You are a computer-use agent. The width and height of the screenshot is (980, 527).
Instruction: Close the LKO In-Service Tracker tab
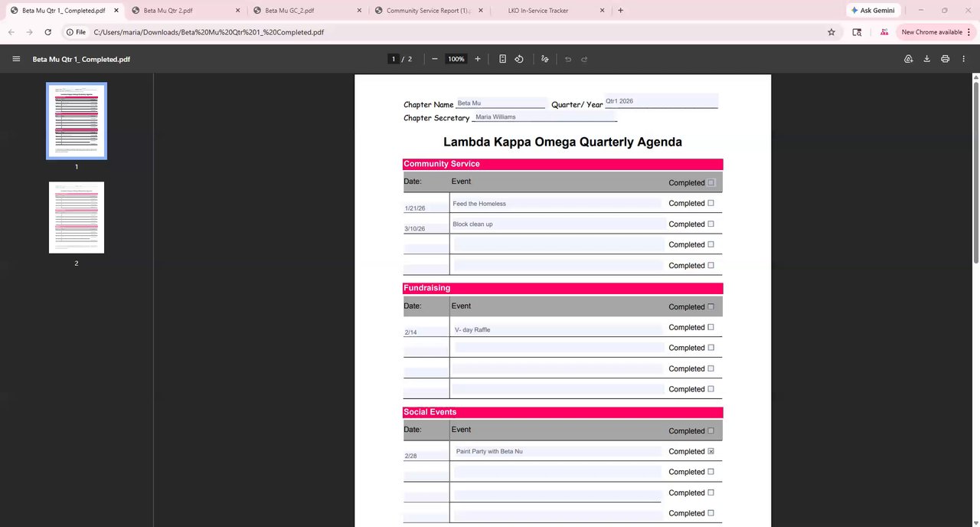[x=602, y=11]
